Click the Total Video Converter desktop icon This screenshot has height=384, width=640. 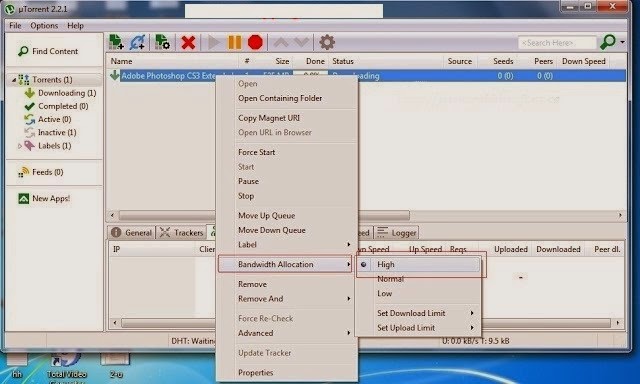tap(67, 368)
